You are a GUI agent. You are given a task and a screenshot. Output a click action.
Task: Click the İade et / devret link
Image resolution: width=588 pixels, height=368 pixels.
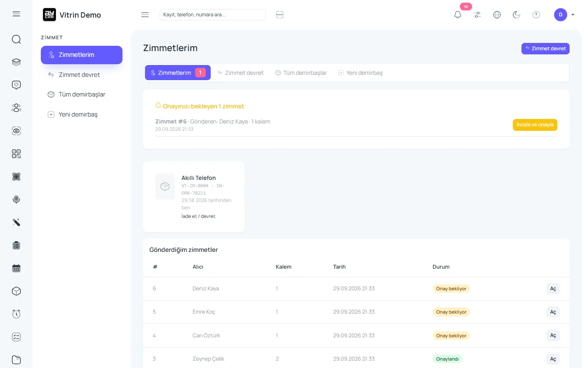[x=198, y=216]
